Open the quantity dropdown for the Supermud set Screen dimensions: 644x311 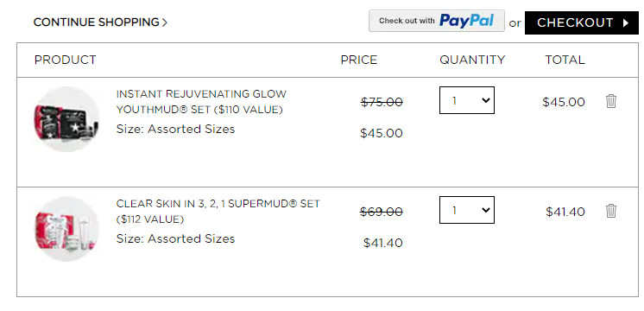467,210
